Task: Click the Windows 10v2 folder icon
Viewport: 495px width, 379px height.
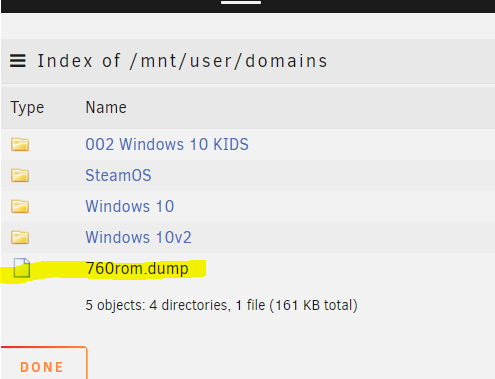Action: (x=20, y=237)
